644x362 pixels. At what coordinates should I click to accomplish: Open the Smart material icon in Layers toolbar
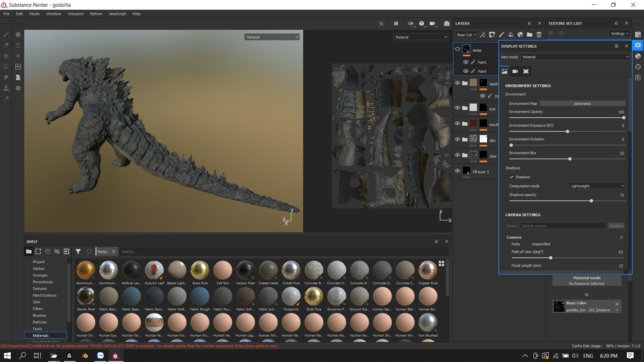(x=520, y=35)
